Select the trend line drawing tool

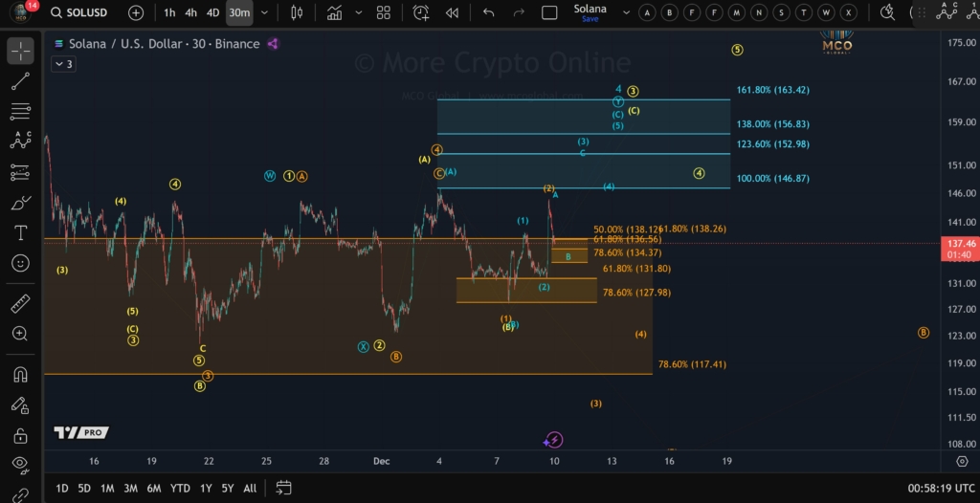pyautogui.click(x=20, y=81)
